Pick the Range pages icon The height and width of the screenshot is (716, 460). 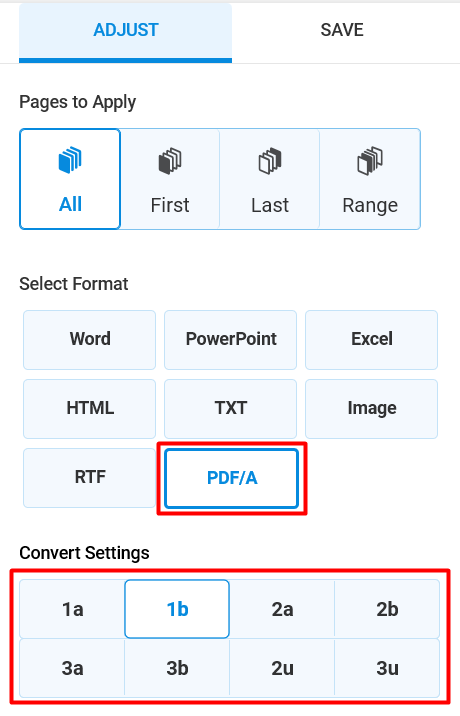(370, 161)
